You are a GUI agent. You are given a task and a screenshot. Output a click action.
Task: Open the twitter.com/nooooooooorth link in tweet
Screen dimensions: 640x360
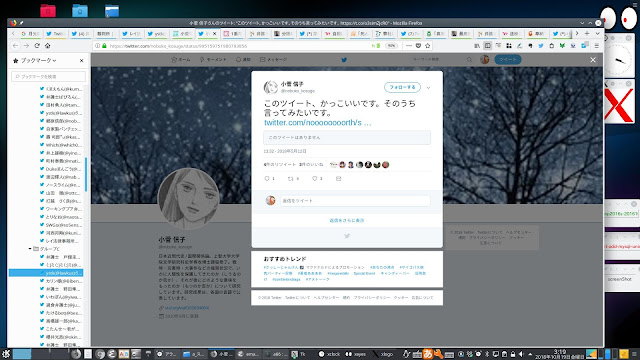click(x=318, y=122)
